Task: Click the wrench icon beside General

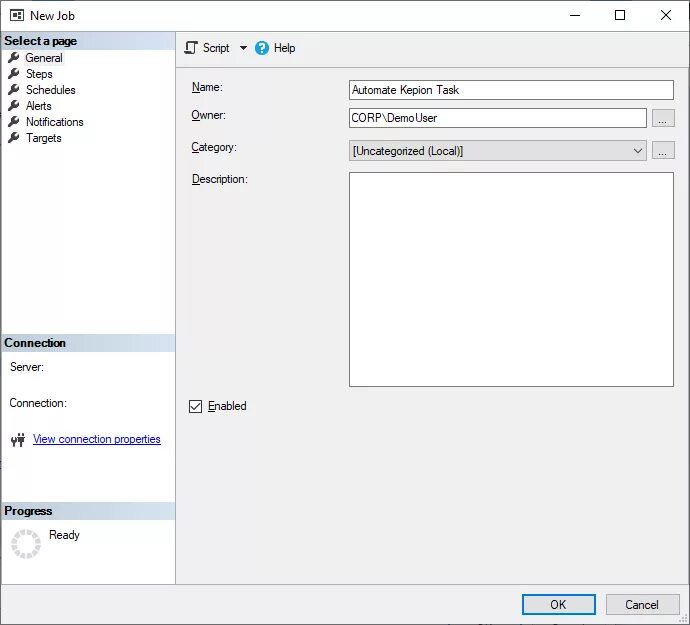Action: pyautogui.click(x=14, y=58)
